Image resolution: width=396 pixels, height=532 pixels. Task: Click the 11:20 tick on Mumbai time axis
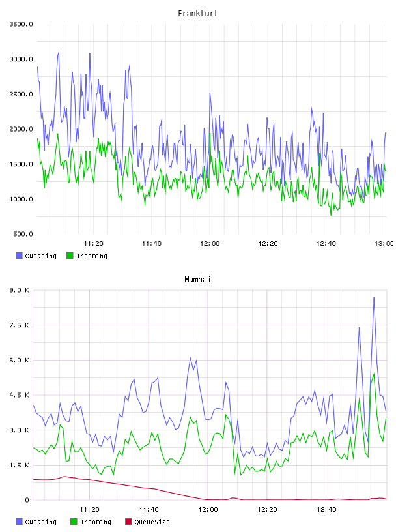(89, 510)
